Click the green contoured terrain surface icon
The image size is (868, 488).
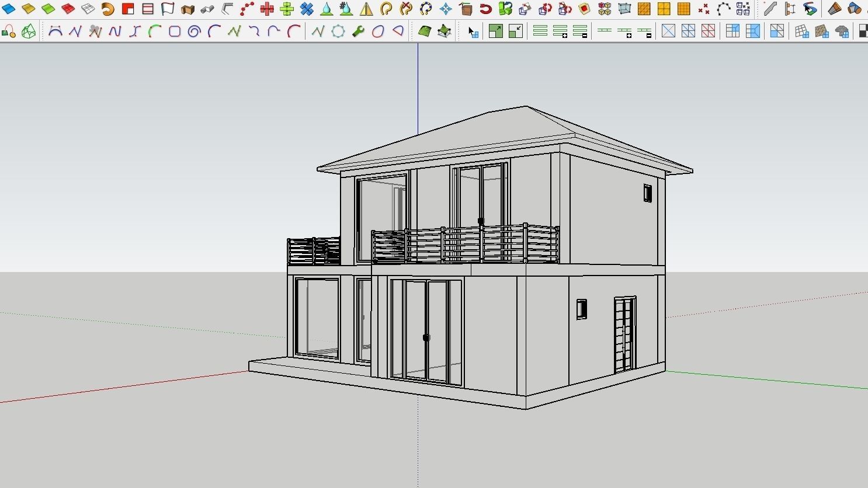click(x=425, y=32)
